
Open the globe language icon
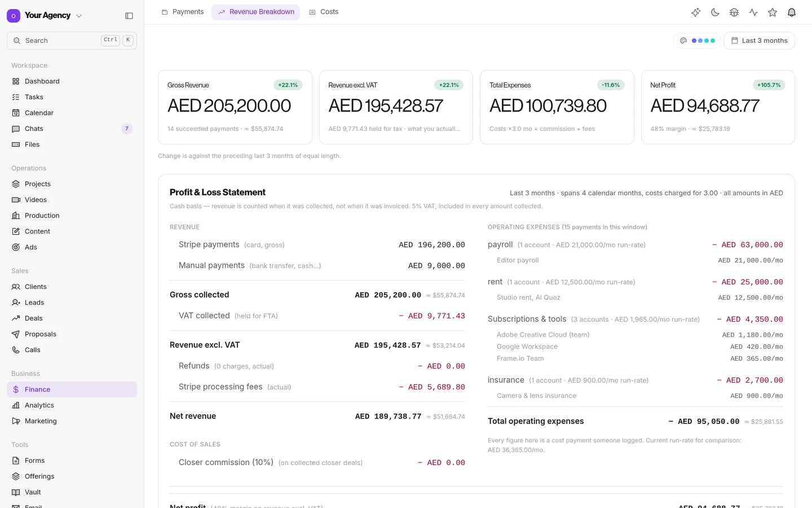734,12
